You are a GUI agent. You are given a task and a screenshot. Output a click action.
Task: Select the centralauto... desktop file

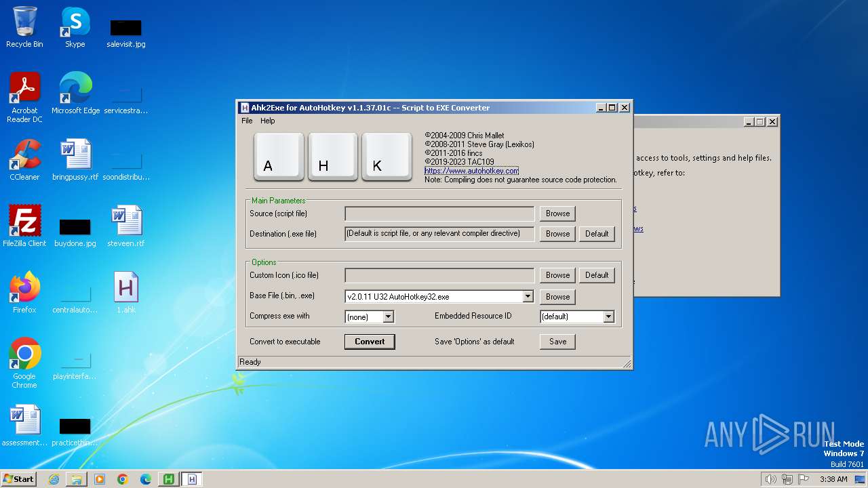click(x=75, y=299)
